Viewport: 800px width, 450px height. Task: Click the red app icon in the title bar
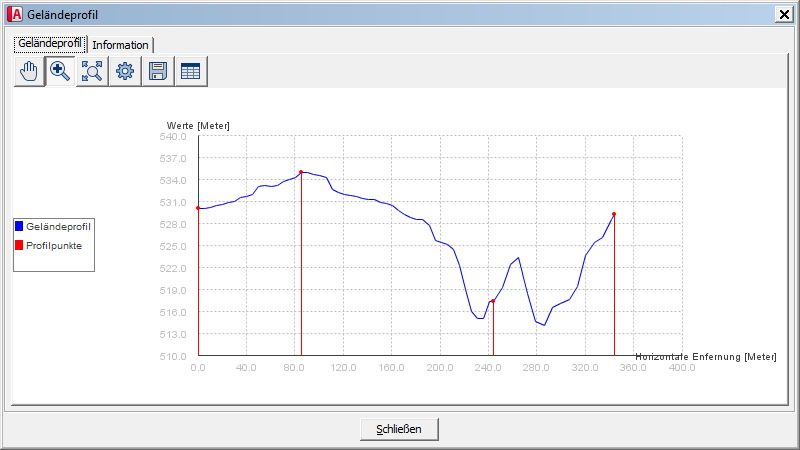pos(14,14)
